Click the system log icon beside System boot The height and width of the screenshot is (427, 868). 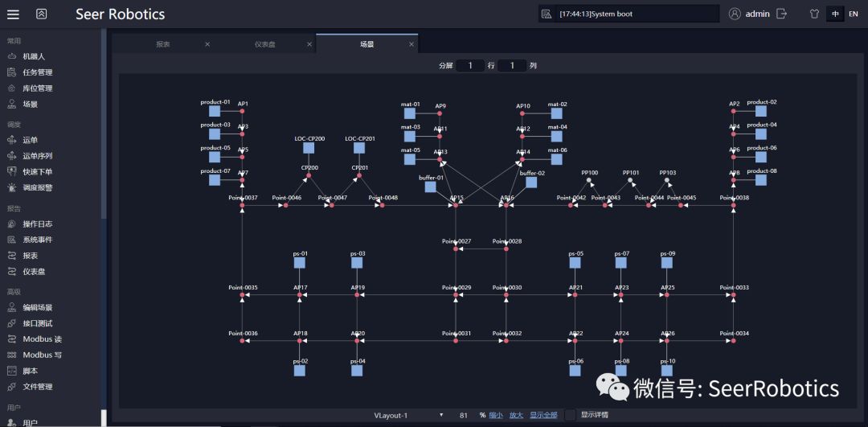click(547, 14)
